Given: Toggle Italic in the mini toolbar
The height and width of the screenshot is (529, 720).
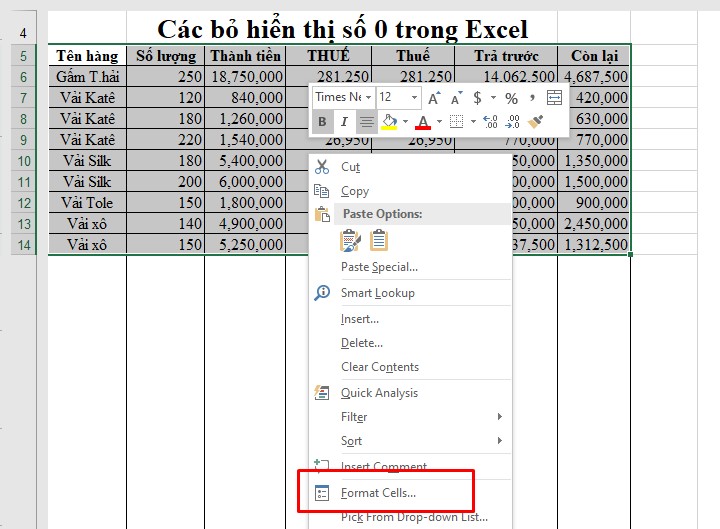Looking at the screenshot, I should pos(344,122).
